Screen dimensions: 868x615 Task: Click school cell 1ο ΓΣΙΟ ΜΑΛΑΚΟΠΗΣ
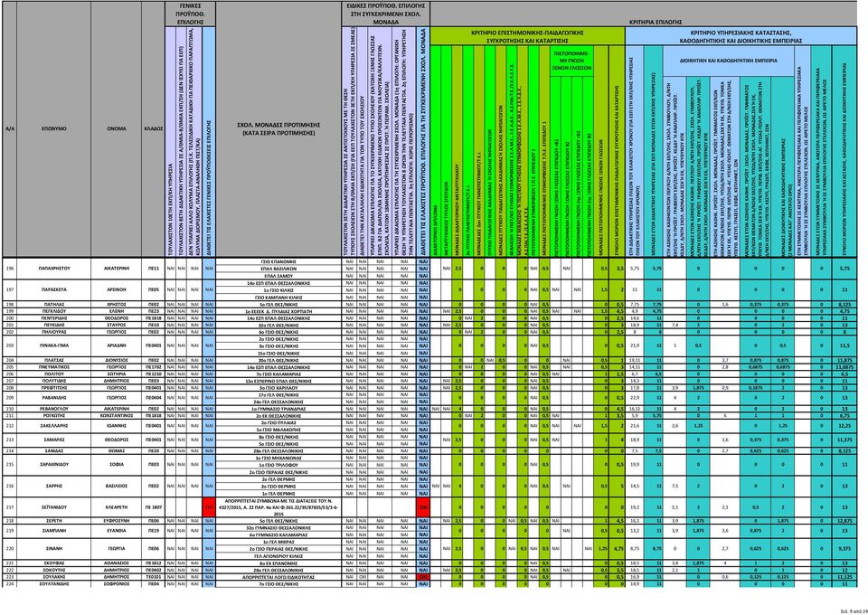tap(278, 429)
